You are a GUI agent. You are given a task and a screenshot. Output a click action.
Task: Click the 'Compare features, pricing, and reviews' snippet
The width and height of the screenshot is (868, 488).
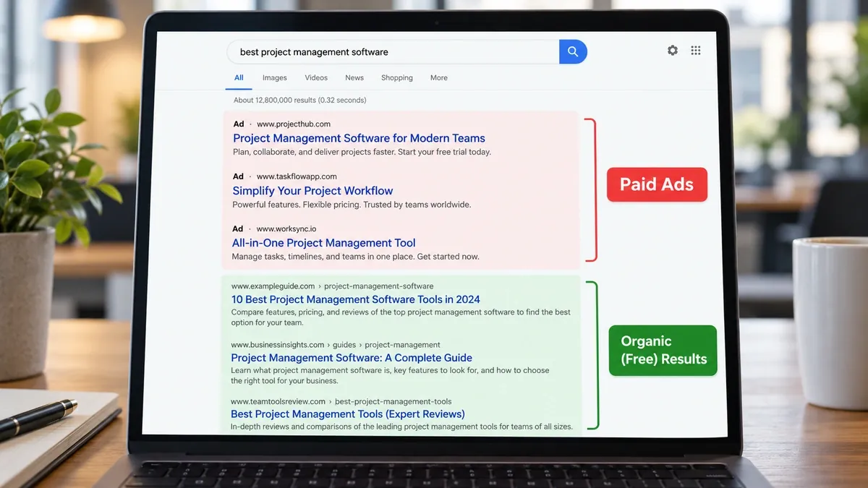coord(401,317)
